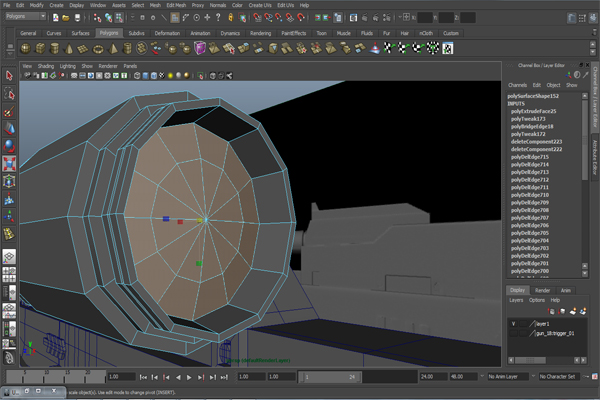Create a polygon pipe from the shelf
The width and height of the screenshot is (600, 400).
tap(127, 49)
